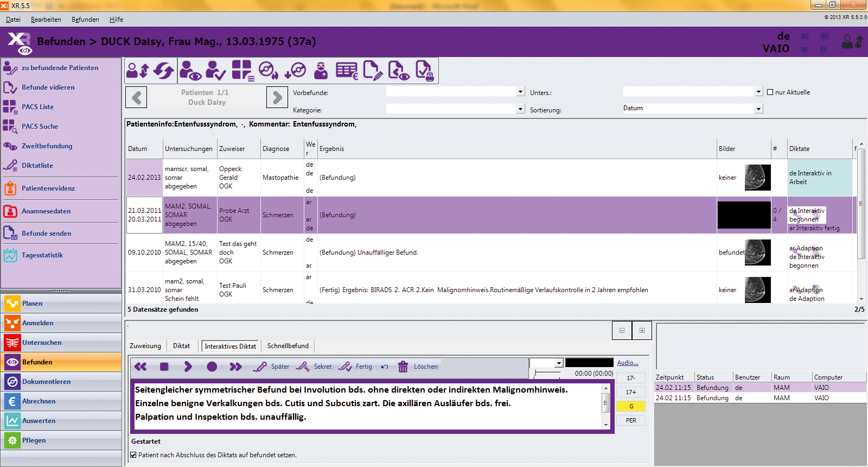Click the refresh arrows toolbar icon
The height and width of the screenshot is (467, 868).
point(164,71)
